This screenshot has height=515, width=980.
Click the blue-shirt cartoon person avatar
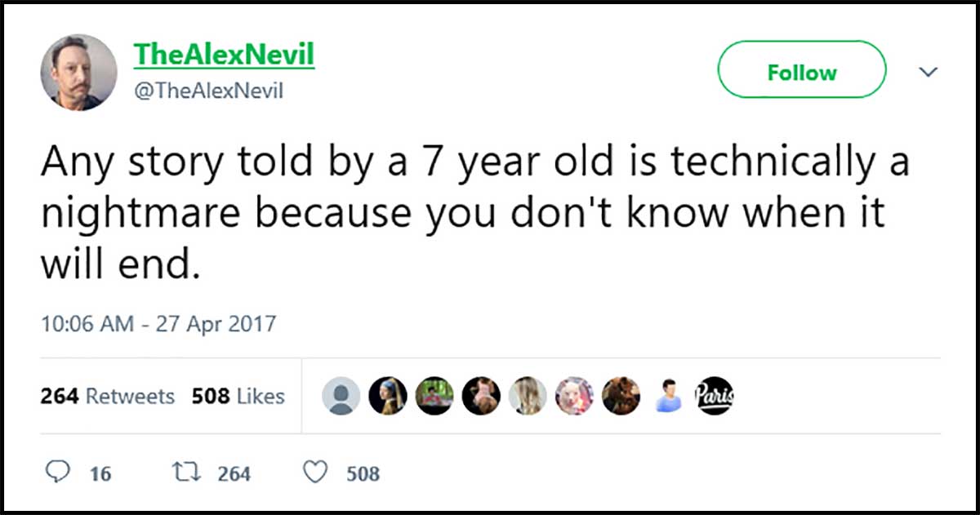coord(669,397)
